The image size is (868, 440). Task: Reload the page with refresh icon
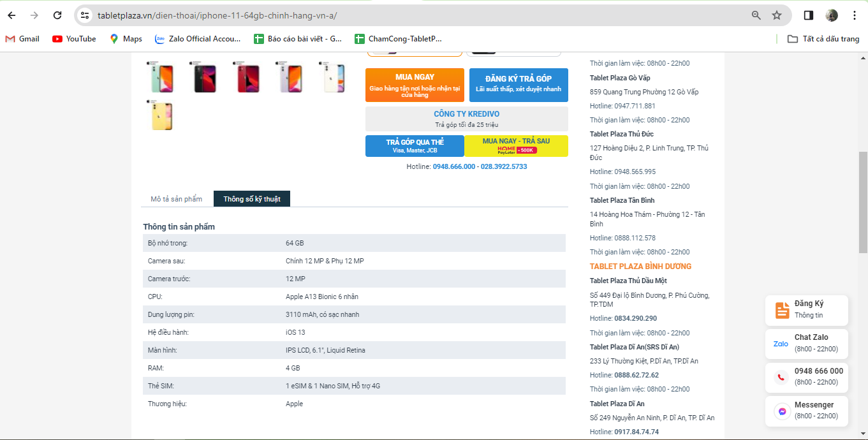tap(57, 15)
